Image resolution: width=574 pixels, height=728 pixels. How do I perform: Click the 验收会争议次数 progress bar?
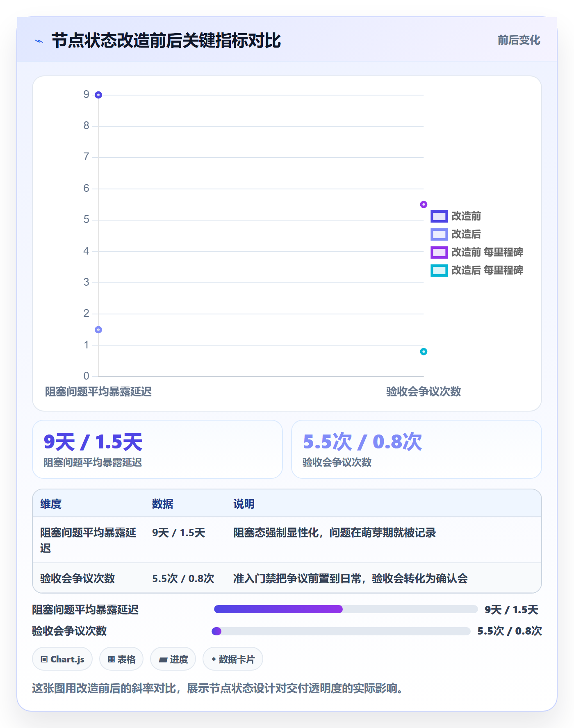(x=341, y=631)
